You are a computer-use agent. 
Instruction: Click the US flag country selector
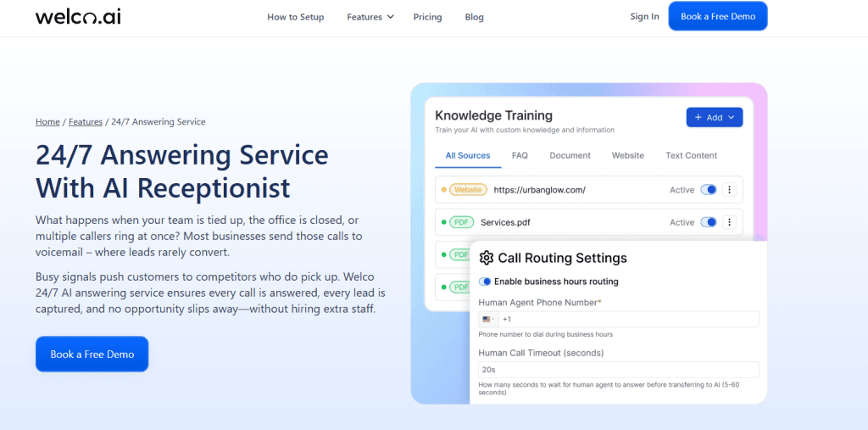click(488, 320)
